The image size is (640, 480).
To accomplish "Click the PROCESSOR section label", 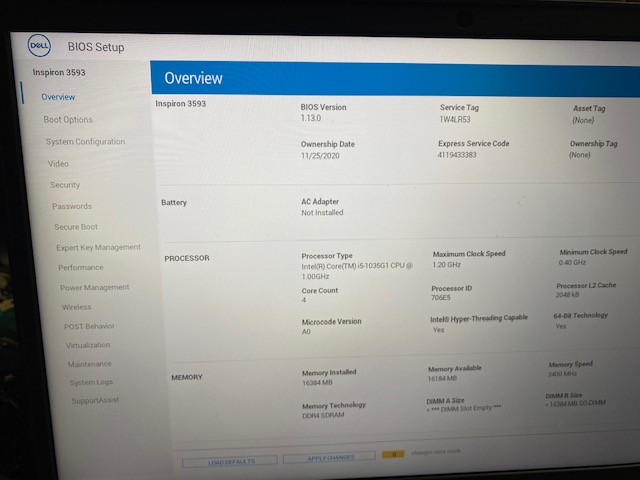I will tap(187, 258).
